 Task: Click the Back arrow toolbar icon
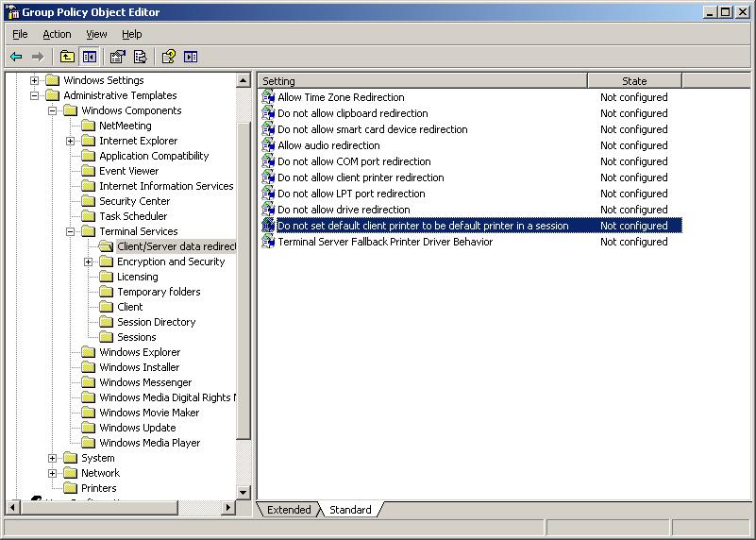[16, 57]
